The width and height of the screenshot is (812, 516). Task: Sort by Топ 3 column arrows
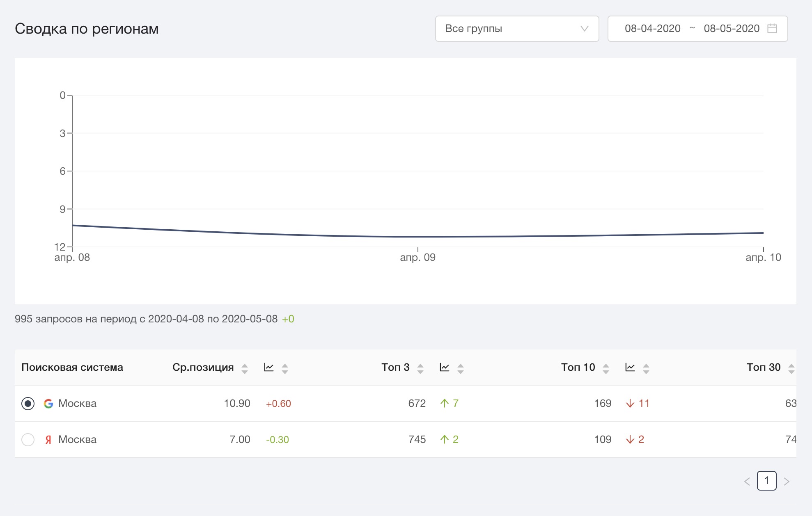[420, 368]
